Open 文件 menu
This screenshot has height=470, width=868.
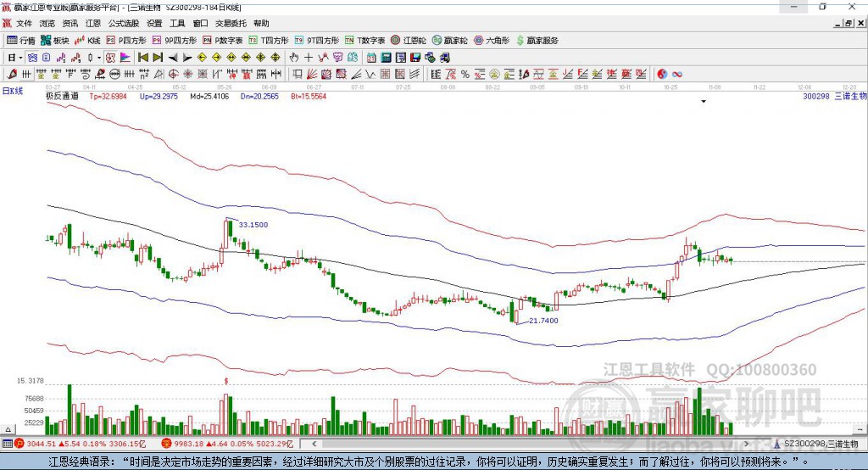pyautogui.click(x=25, y=23)
